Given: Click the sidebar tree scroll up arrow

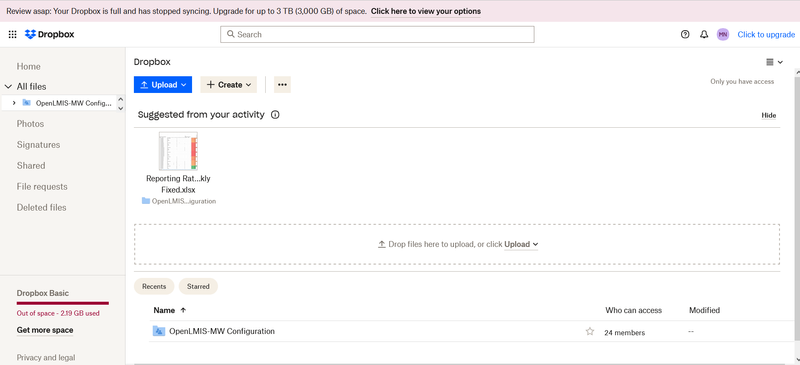Looking at the screenshot, I should 120,99.
